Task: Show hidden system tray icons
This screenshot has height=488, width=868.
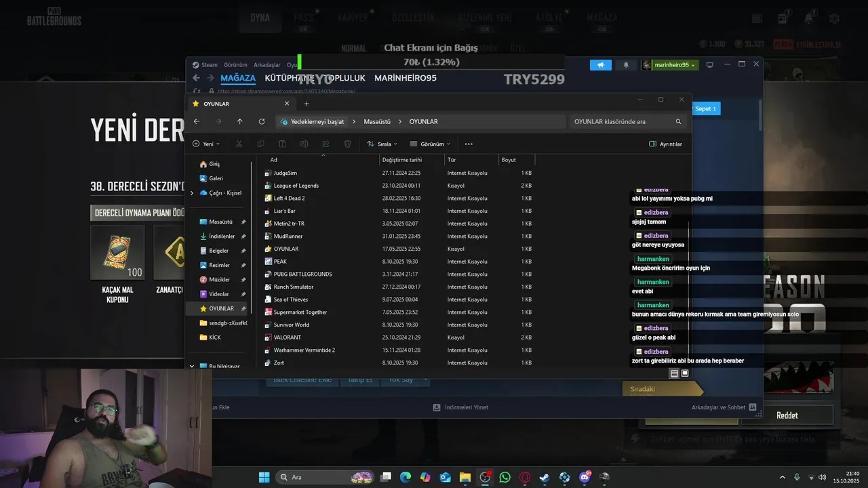Action: point(782,477)
